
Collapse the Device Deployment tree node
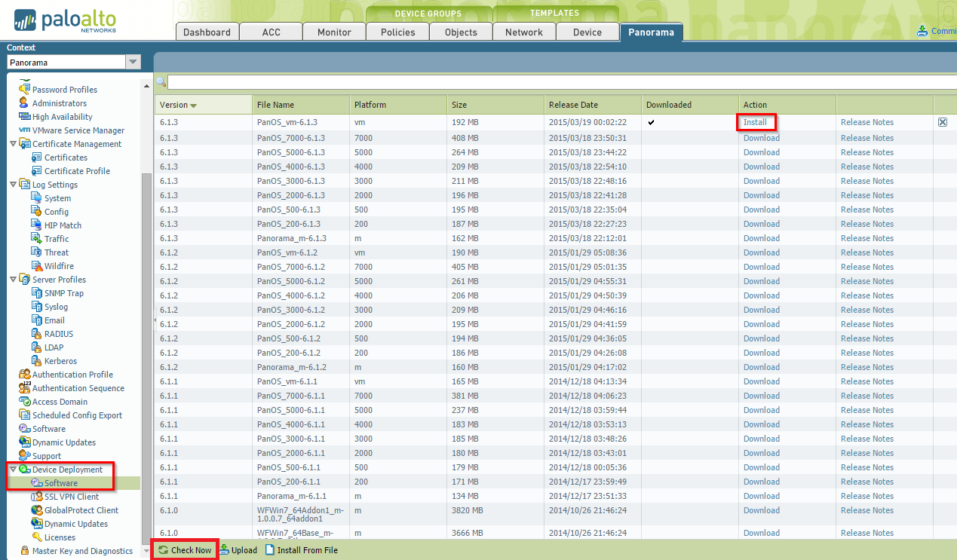tap(13, 470)
